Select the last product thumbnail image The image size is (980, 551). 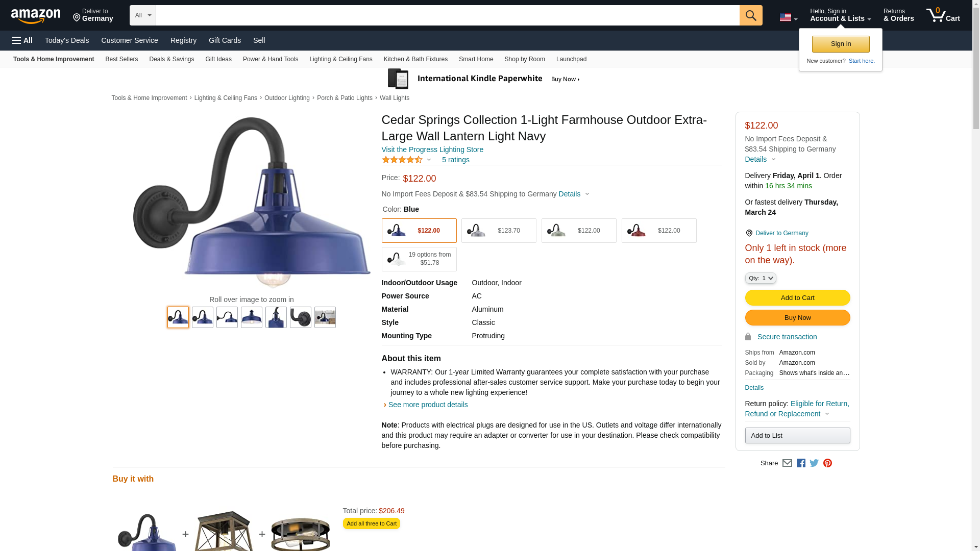click(x=325, y=317)
